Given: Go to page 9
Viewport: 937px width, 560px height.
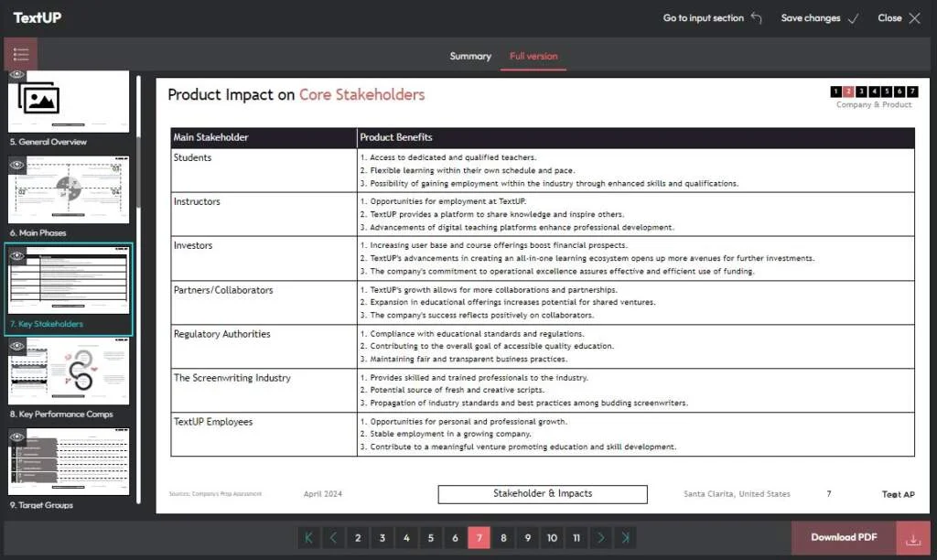Looking at the screenshot, I should [x=528, y=538].
